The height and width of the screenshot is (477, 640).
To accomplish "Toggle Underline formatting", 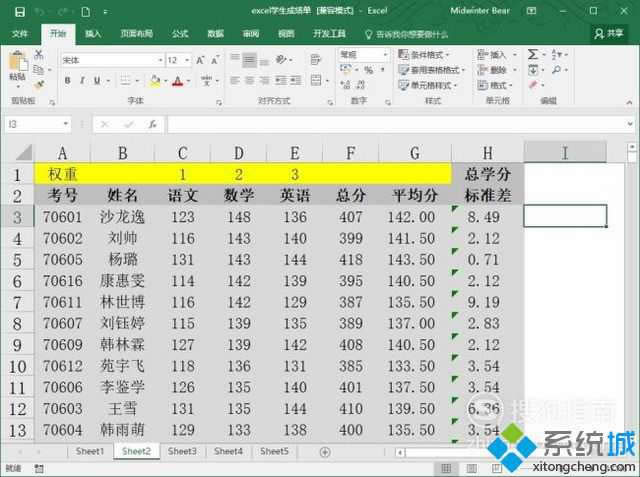I will tap(97, 80).
